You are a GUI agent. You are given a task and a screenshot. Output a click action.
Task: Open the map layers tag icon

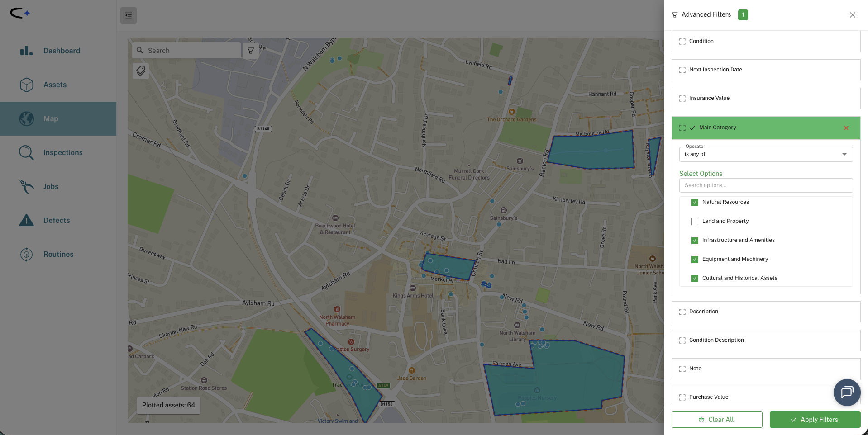(140, 71)
